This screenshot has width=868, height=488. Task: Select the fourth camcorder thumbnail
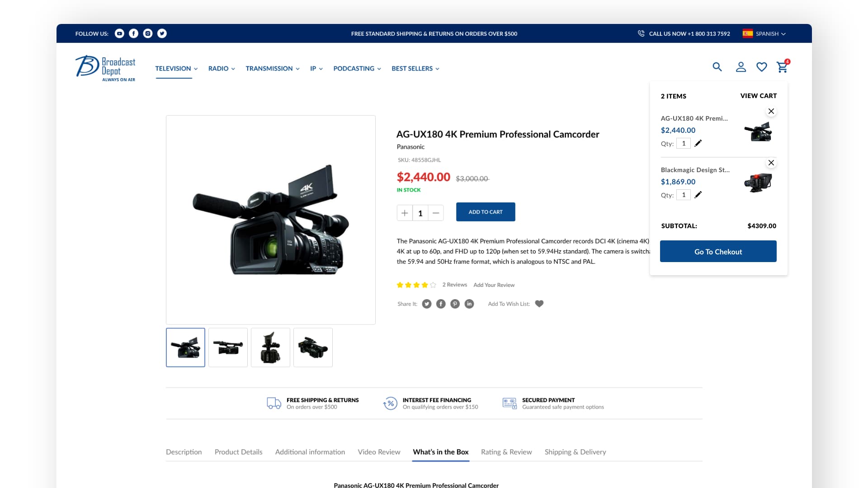(x=313, y=347)
